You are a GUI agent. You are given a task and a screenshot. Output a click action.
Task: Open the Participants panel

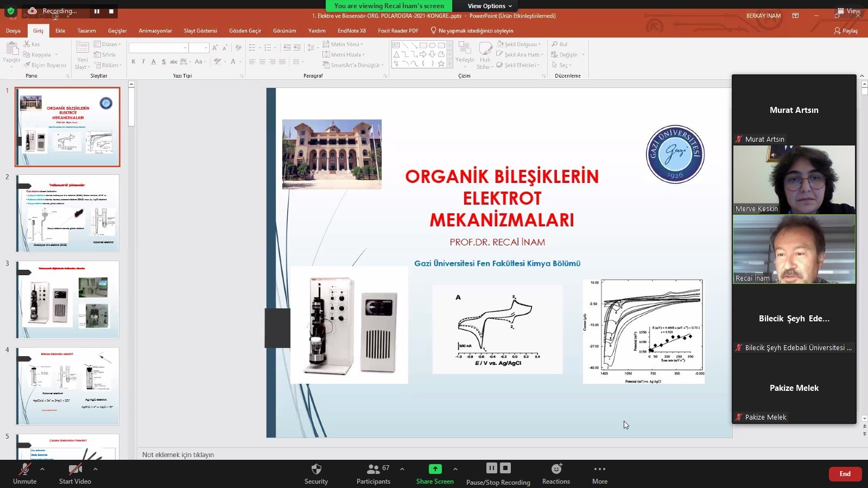tap(373, 470)
